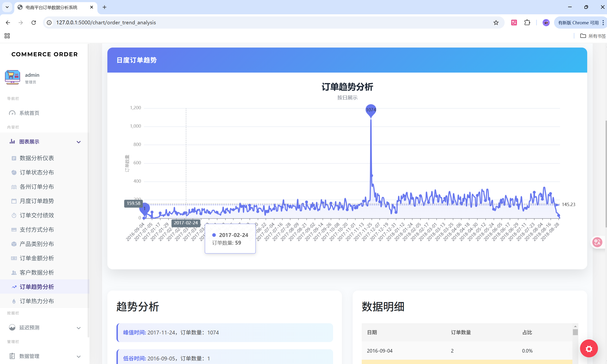Click the browser address bar URL
Screen dimensions: 607x364
106,23
